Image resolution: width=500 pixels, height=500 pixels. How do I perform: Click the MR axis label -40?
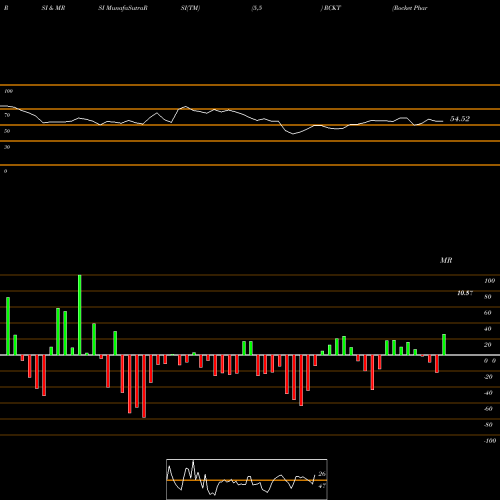pos(488,393)
